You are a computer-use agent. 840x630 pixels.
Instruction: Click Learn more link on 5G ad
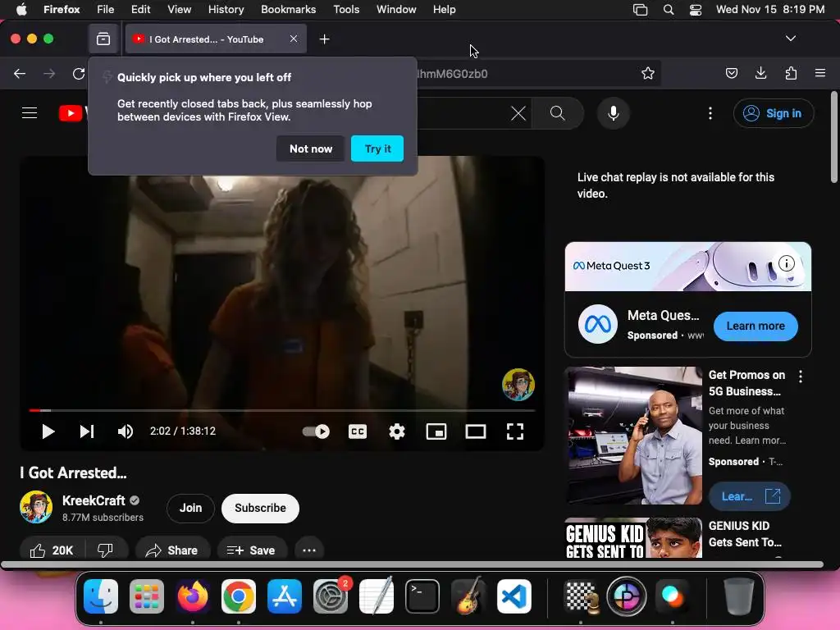tap(750, 496)
